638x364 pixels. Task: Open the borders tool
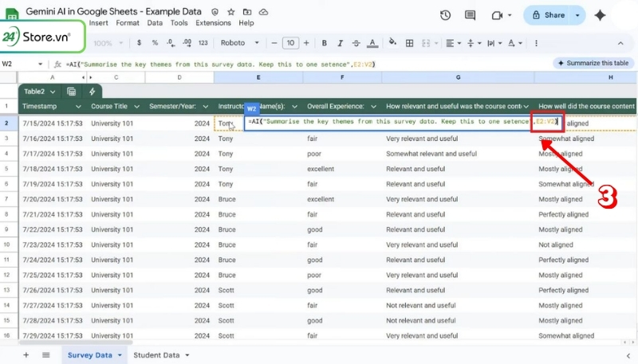pos(410,43)
